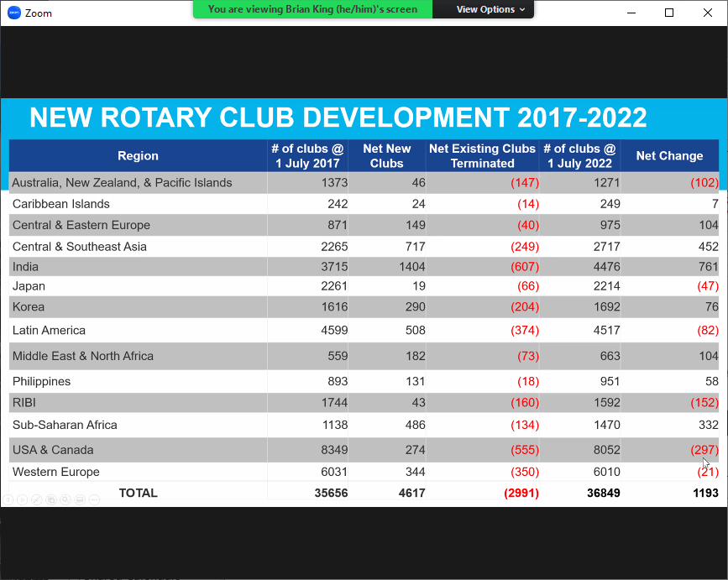Maximize the Zoom window

point(669,13)
